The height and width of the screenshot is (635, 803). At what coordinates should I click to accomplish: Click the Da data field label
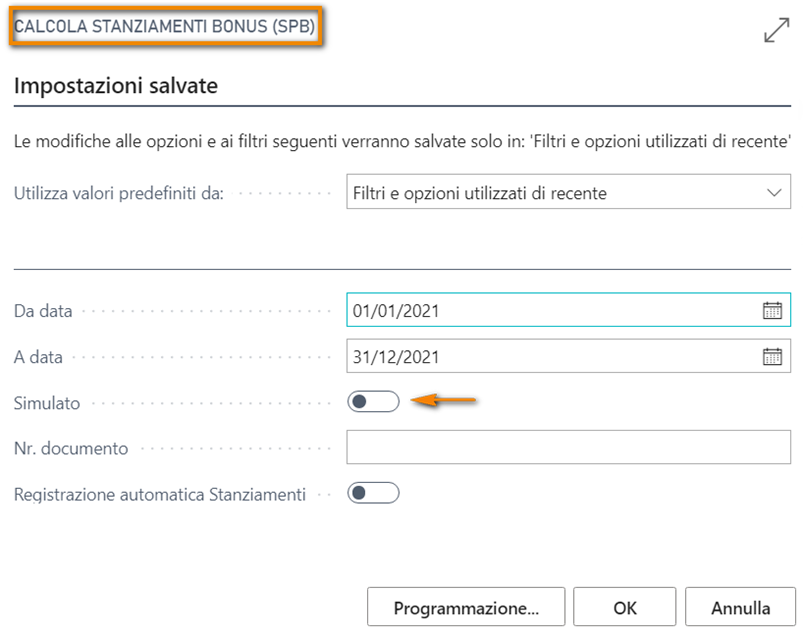point(43,311)
